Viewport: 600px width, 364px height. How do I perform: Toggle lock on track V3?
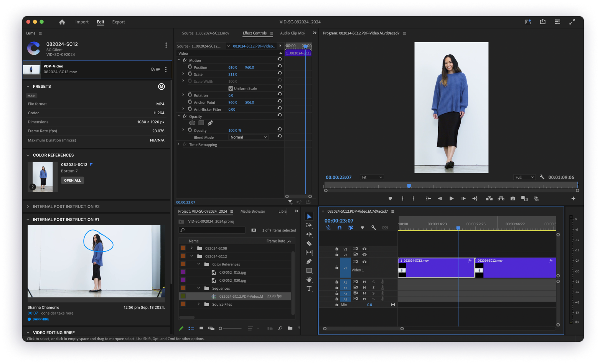(x=337, y=249)
